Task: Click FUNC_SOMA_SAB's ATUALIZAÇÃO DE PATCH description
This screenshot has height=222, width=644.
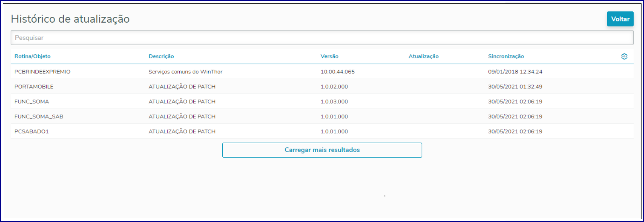Action: (x=182, y=117)
